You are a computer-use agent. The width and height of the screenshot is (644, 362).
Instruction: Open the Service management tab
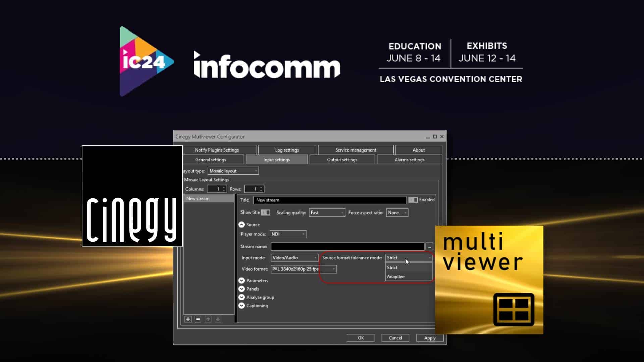click(x=356, y=150)
